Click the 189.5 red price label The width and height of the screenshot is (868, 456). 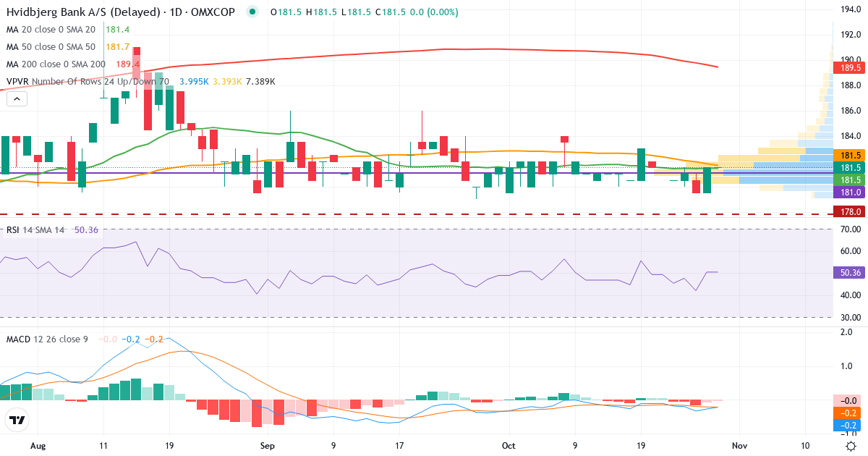pyautogui.click(x=851, y=68)
